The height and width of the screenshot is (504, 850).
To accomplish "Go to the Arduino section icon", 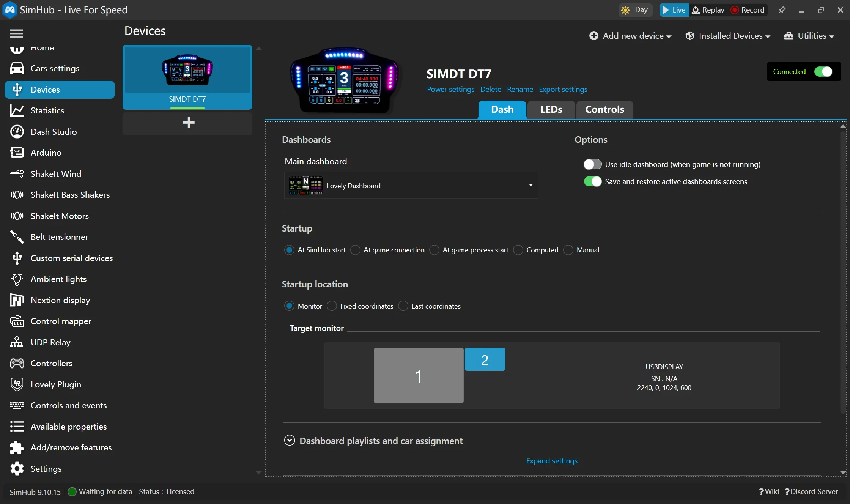I will (x=17, y=153).
